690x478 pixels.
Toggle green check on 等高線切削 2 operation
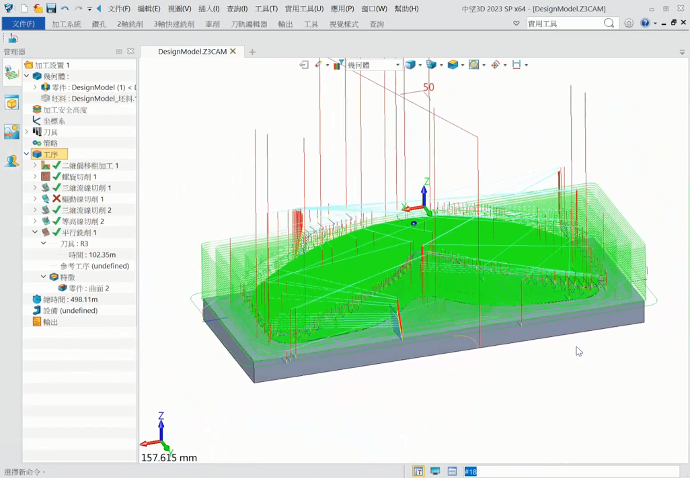(57, 221)
